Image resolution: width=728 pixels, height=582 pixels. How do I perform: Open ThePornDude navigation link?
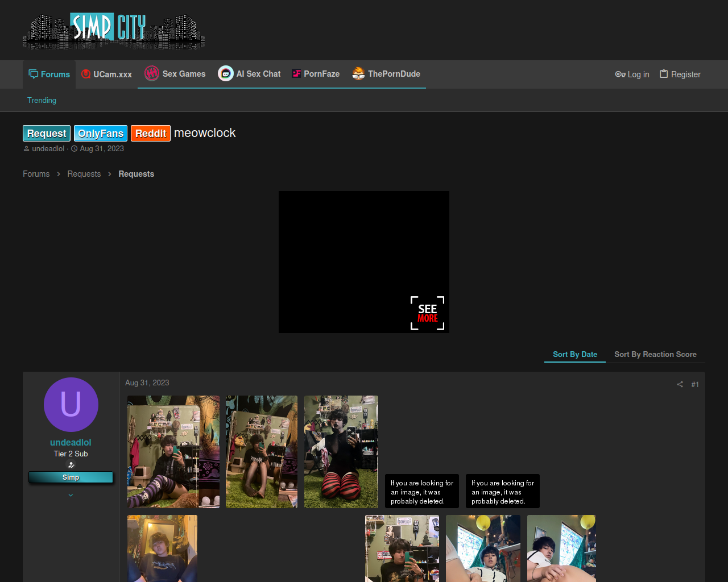386,74
